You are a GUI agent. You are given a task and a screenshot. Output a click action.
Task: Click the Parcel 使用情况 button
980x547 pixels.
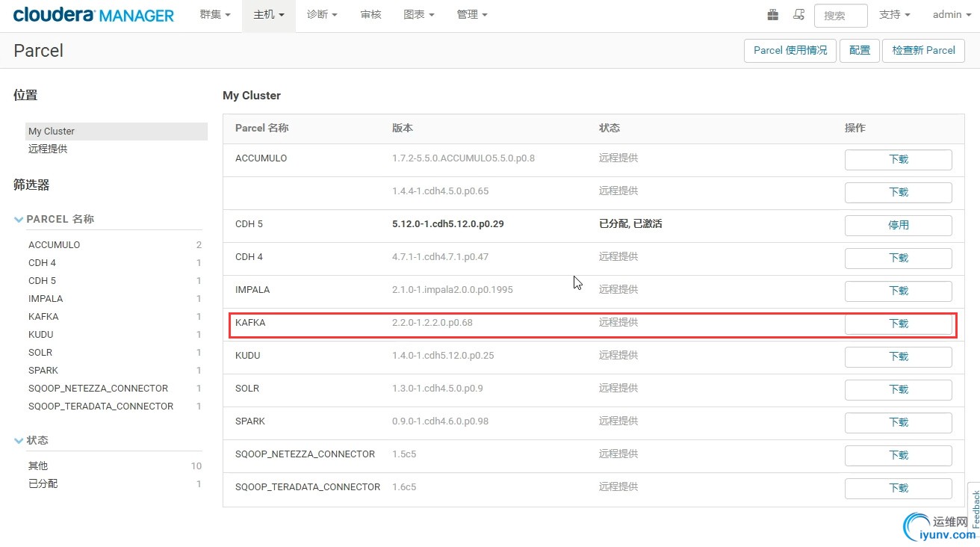coord(790,50)
